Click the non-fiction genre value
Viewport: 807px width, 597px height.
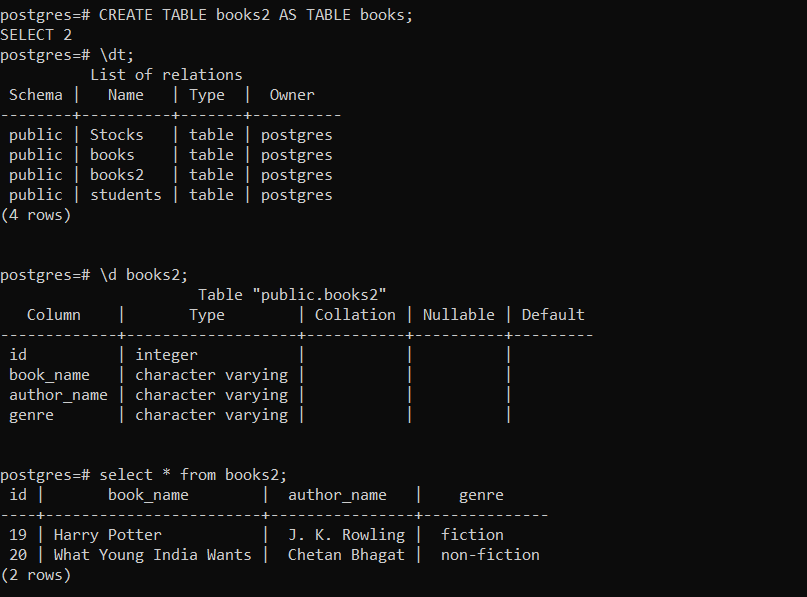(x=490, y=555)
